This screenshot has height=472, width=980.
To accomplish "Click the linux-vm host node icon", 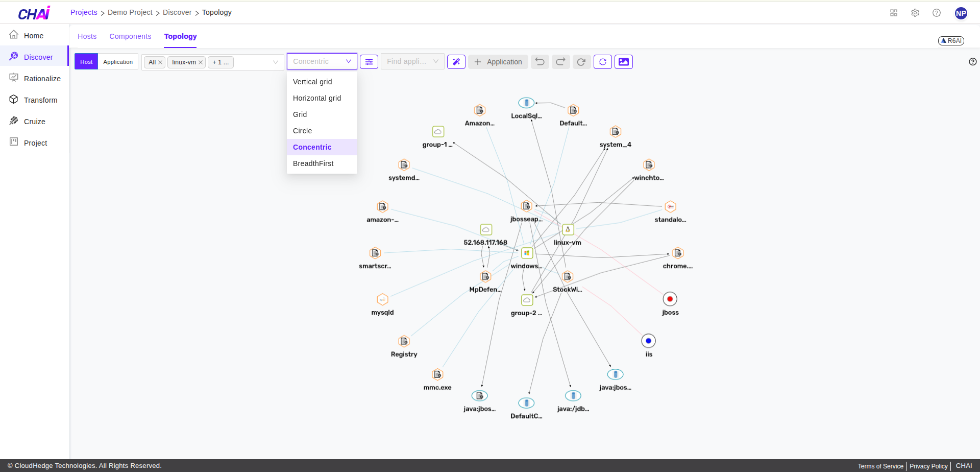I will pos(568,230).
